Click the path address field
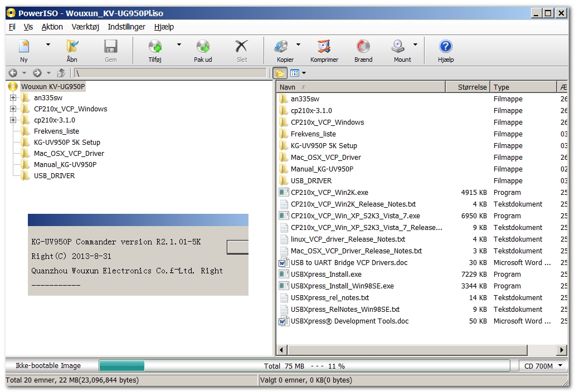This screenshot has width=575, height=392. tap(170, 73)
